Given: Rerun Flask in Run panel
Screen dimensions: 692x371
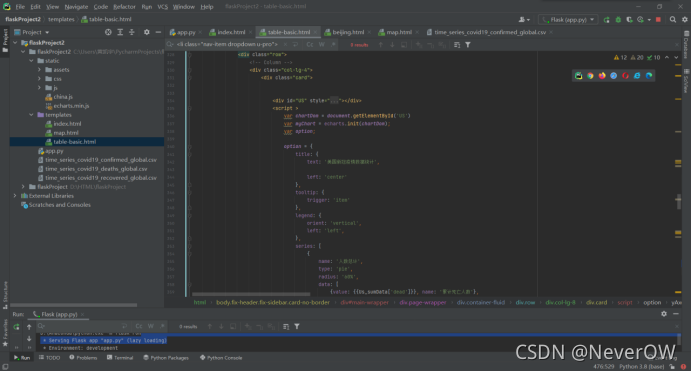Looking at the screenshot, I should pyautogui.click(x=16, y=327).
